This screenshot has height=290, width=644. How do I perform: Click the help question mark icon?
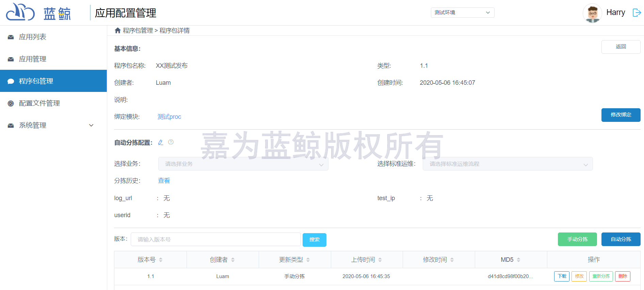[x=171, y=142]
